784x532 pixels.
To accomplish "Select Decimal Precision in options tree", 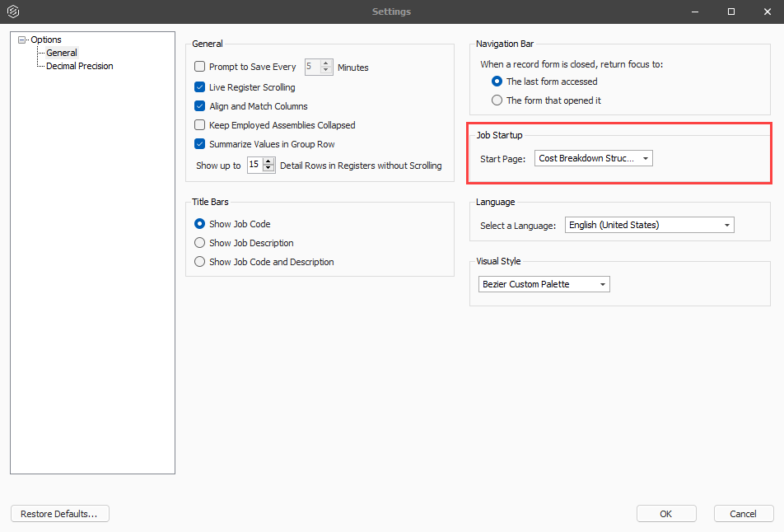I will 80,66.
